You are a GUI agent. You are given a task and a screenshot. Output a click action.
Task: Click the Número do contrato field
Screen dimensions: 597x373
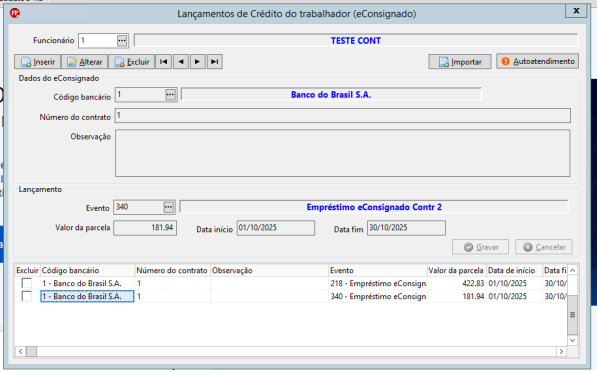(x=343, y=115)
